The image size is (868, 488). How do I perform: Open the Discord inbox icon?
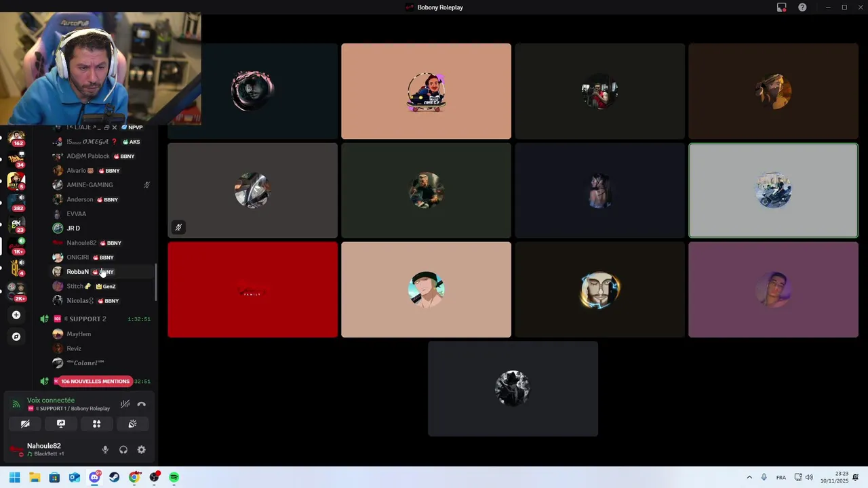781,7
